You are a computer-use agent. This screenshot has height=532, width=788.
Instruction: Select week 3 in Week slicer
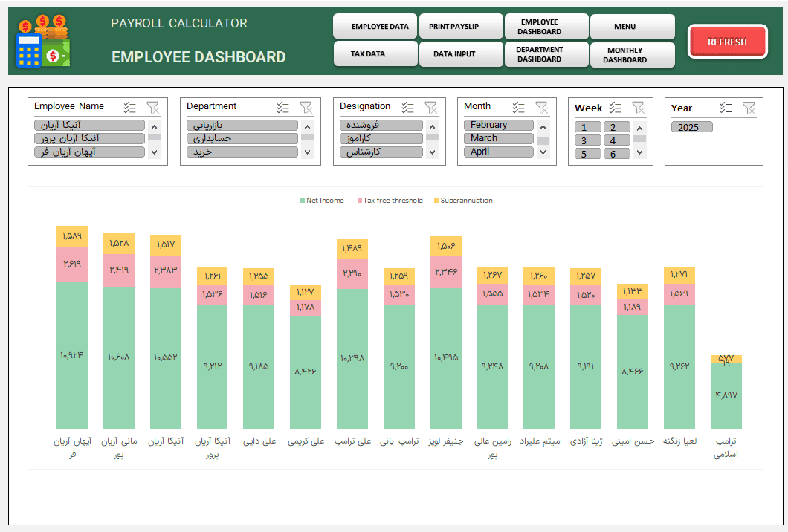pyautogui.click(x=588, y=140)
